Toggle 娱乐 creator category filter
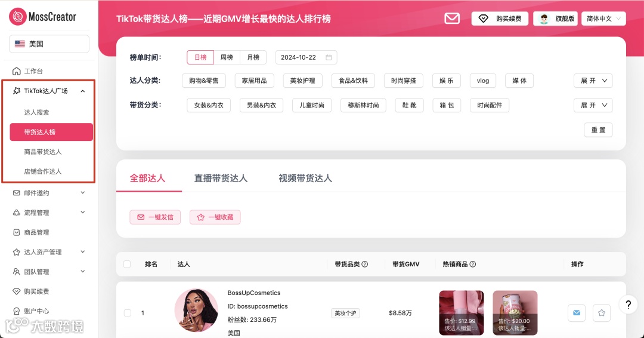The width and height of the screenshot is (644, 338). [x=447, y=81]
